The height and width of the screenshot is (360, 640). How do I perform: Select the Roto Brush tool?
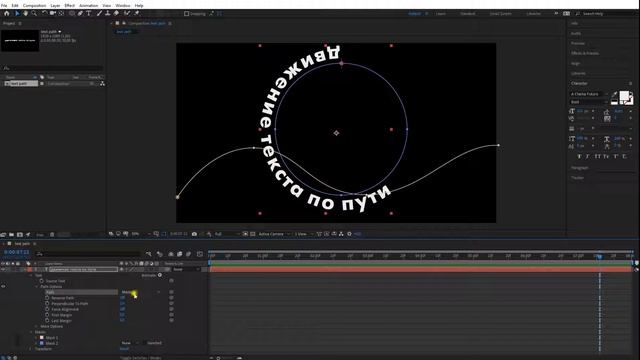127,13
